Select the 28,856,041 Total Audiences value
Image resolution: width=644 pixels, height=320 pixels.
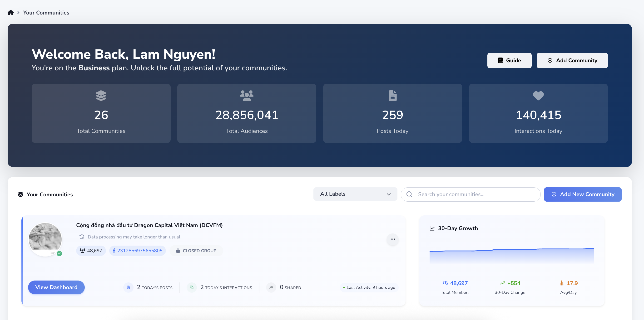247,115
